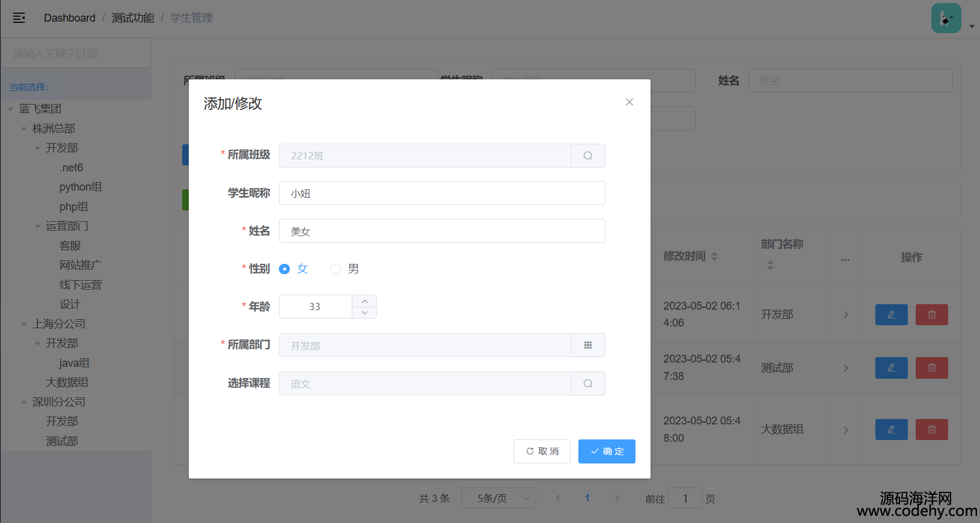Click the 姓名 input containing 美女
Image resolution: width=980 pixels, height=523 pixels.
[x=442, y=231]
